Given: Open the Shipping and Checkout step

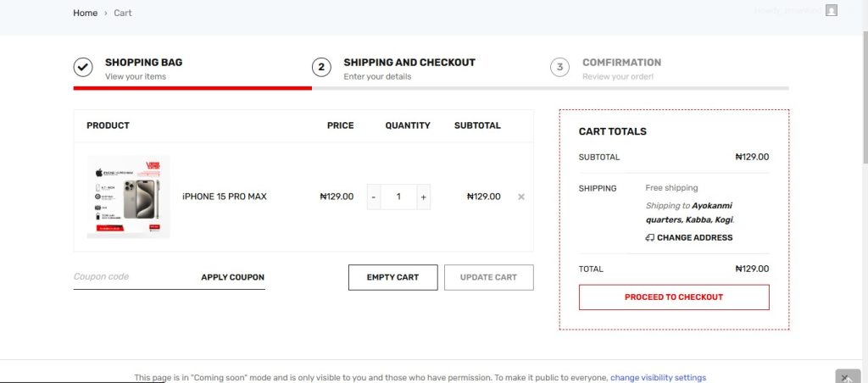Looking at the screenshot, I should point(409,63).
